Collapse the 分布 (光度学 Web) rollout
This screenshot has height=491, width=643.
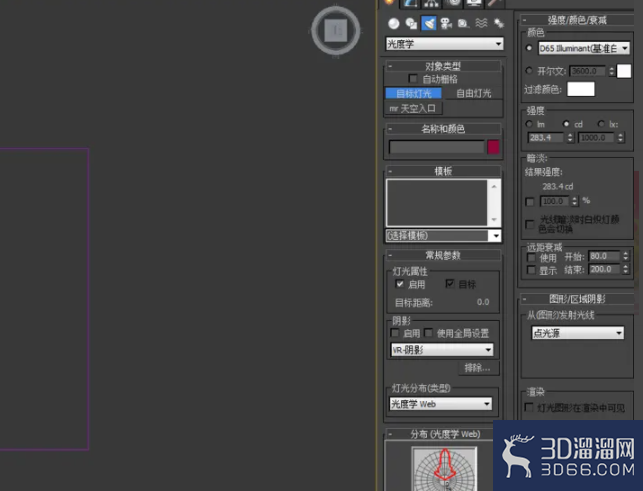pos(440,434)
